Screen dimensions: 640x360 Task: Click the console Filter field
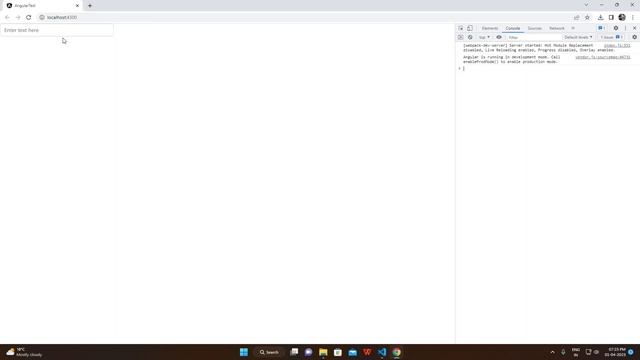click(x=534, y=37)
